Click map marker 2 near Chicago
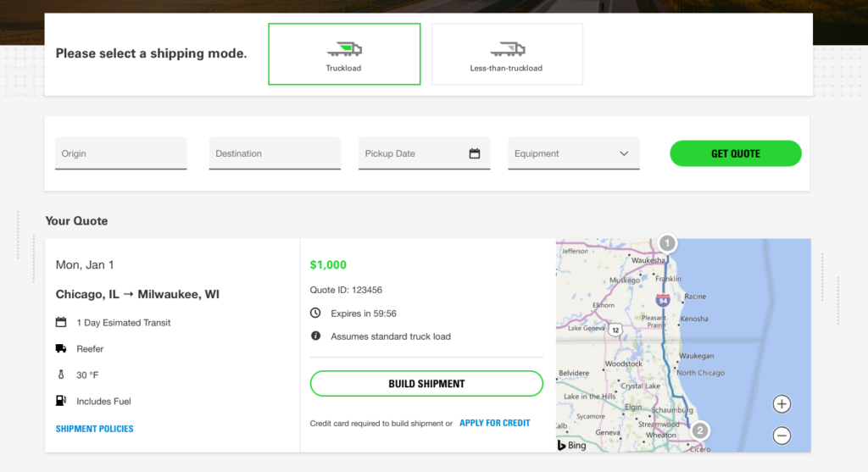This screenshot has height=472, width=868. 699,430
